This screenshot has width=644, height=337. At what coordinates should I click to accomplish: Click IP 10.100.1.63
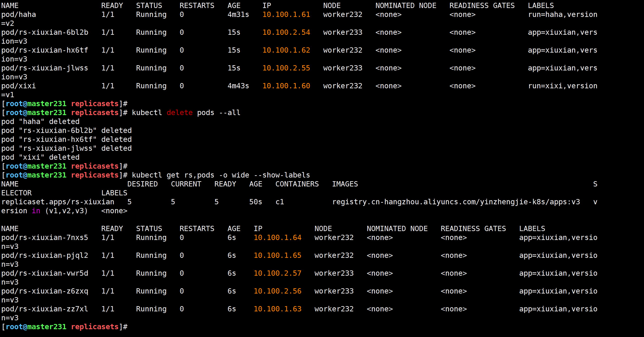pos(277,309)
